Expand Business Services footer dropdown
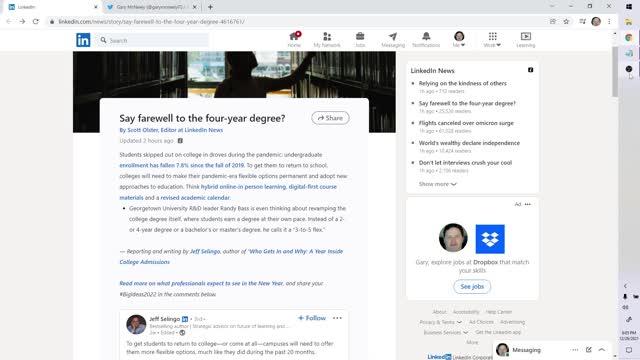 [446, 332]
